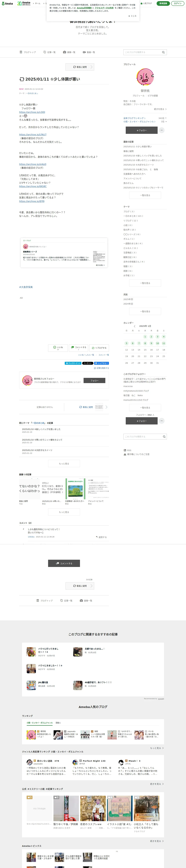Open the RSS feed link
186x868 pixels.
128,450
